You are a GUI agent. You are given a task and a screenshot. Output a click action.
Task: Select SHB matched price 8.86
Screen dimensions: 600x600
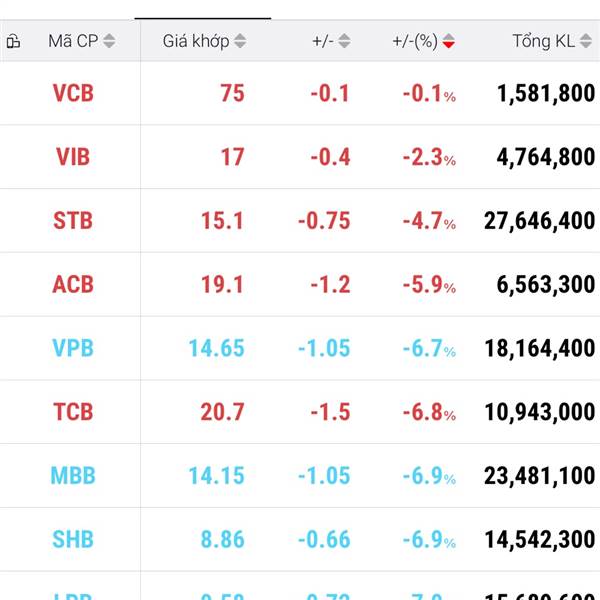pos(223,540)
